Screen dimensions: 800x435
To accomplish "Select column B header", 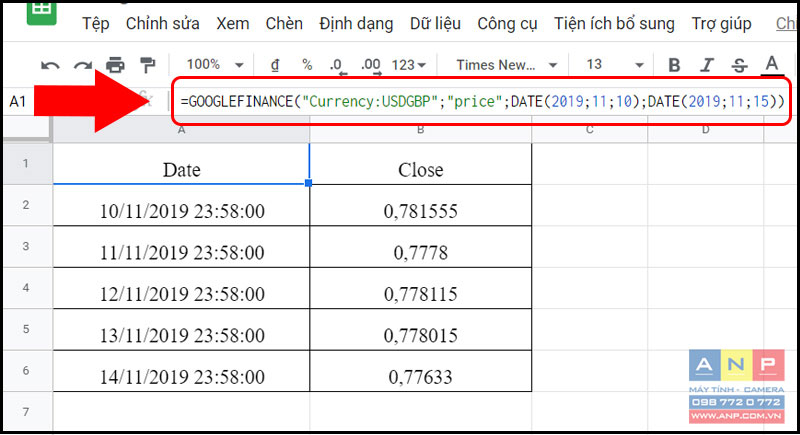I will 420,131.
